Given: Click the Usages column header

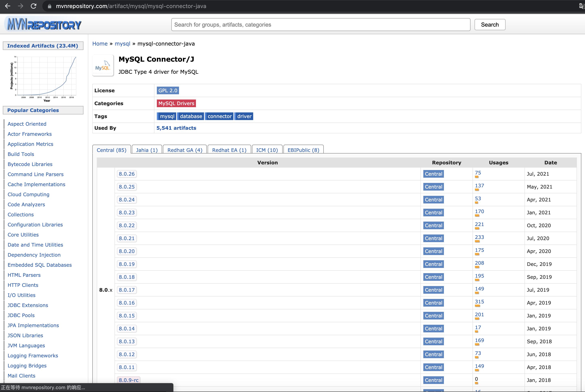Looking at the screenshot, I should tap(499, 163).
